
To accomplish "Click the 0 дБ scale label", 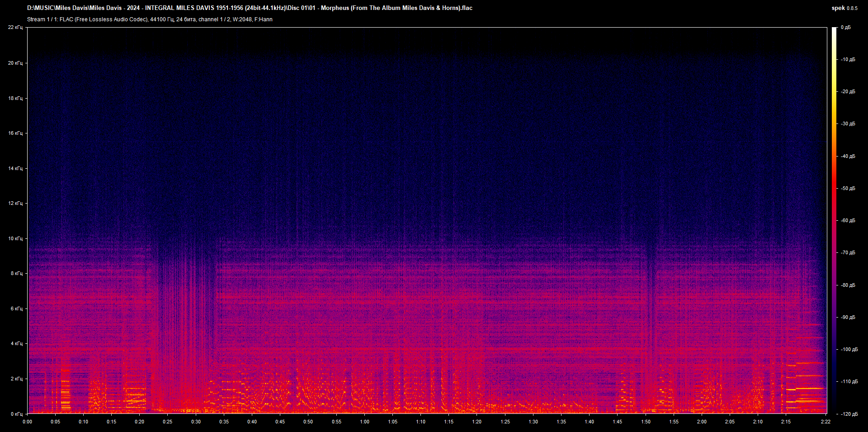I will point(846,28).
